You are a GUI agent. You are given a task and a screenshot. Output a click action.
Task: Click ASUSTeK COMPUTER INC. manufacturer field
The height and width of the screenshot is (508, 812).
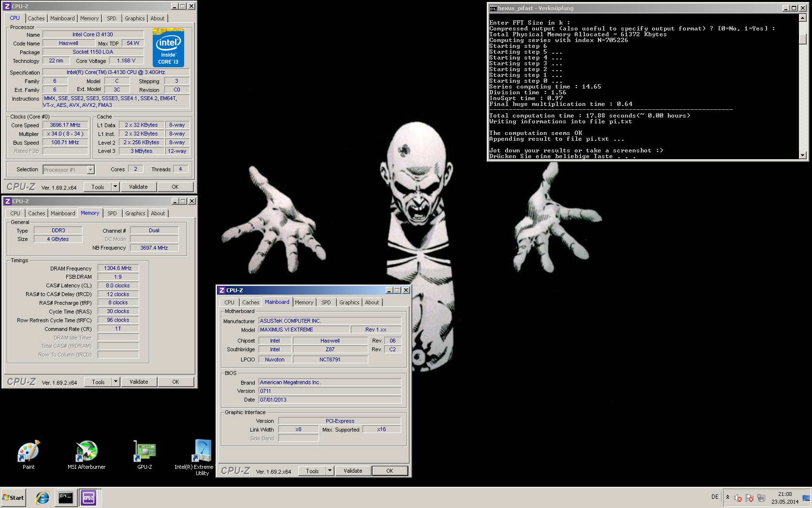[330, 321]
